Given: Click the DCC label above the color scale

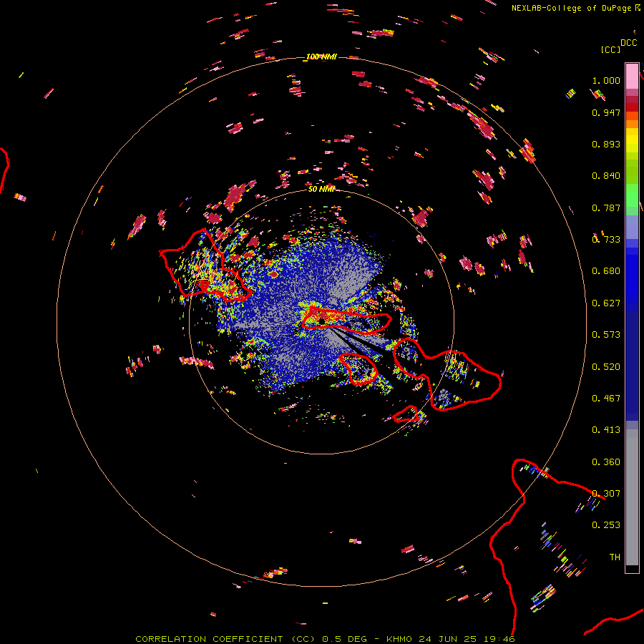Looking at the screenshot, I should [x=629, y=43].
